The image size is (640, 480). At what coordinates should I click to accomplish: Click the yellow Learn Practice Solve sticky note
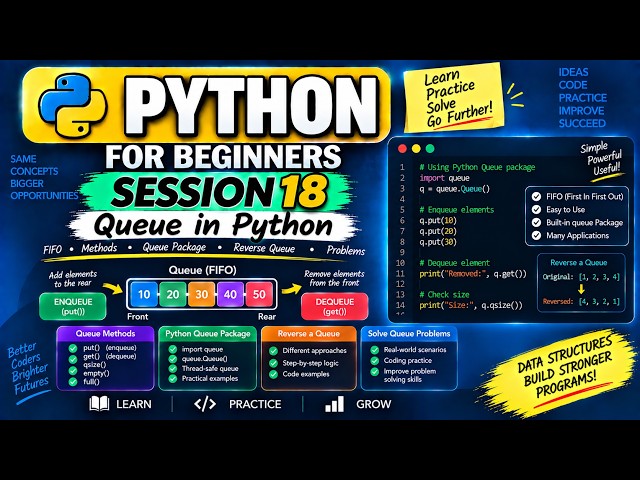point(453,98)
